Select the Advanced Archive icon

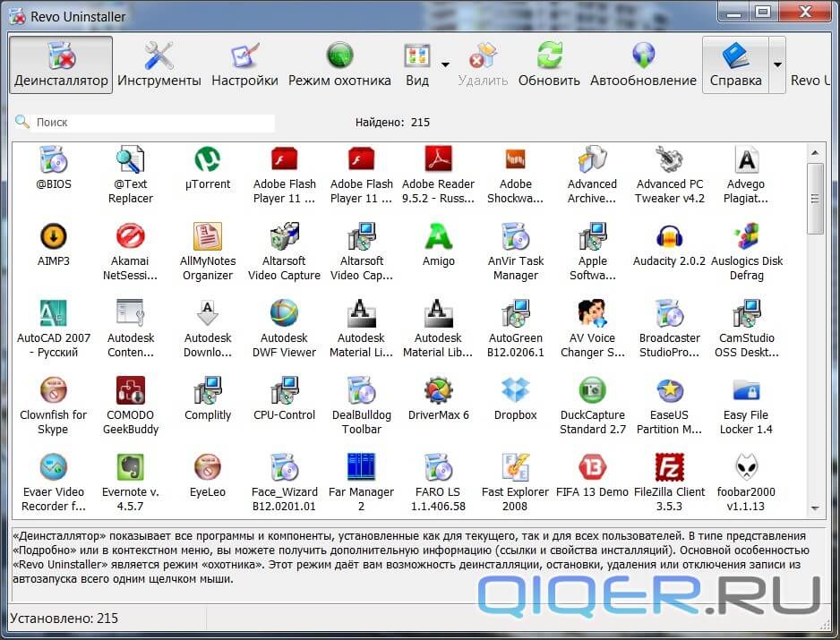click(x=592, y=159)
